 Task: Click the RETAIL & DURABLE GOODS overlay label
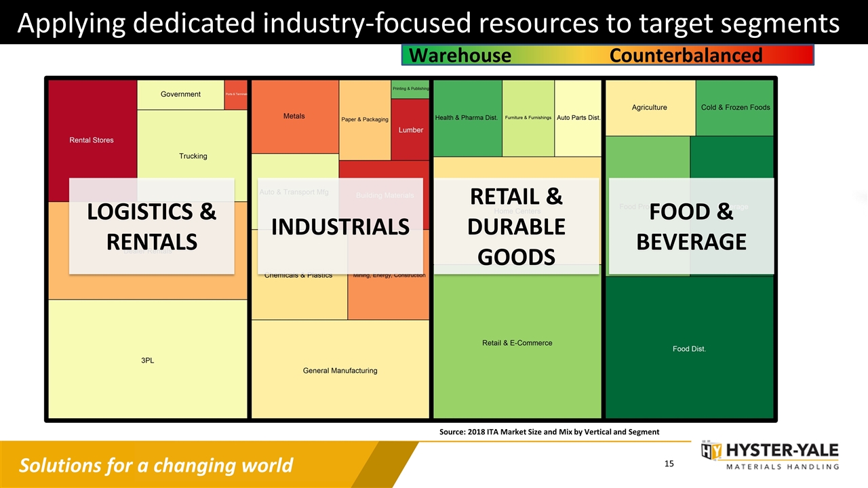click(x=516, y=226)
